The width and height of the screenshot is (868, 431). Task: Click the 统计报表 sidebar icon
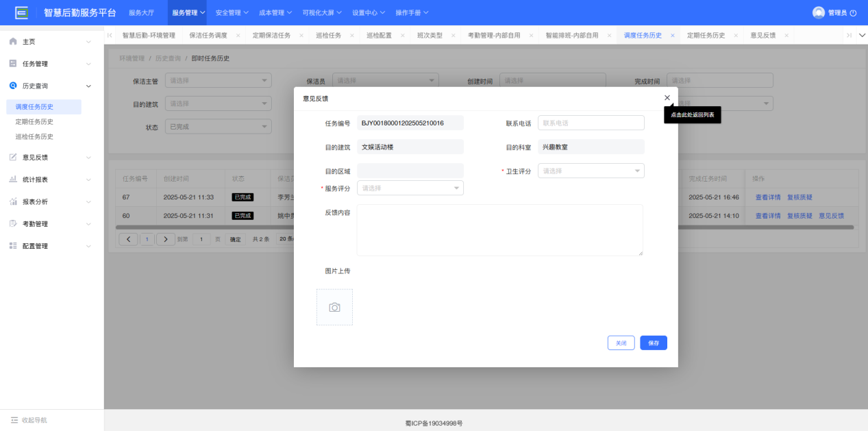(x=13, y=179)
